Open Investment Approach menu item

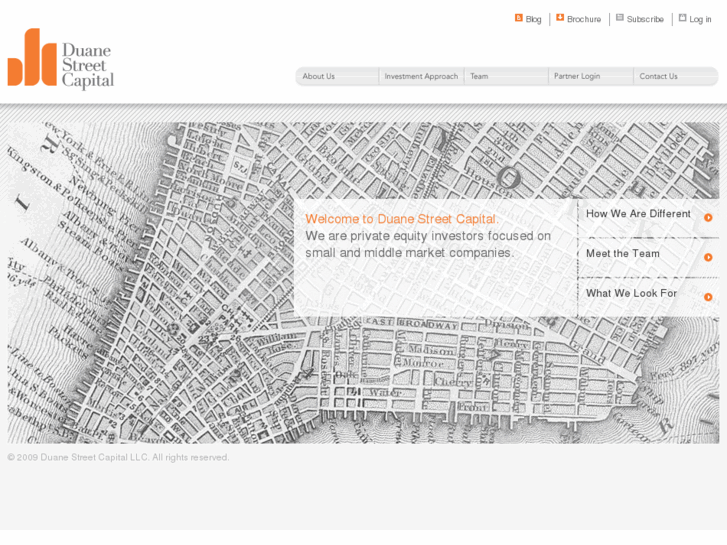pyautogui.click(x=421, y=76)
